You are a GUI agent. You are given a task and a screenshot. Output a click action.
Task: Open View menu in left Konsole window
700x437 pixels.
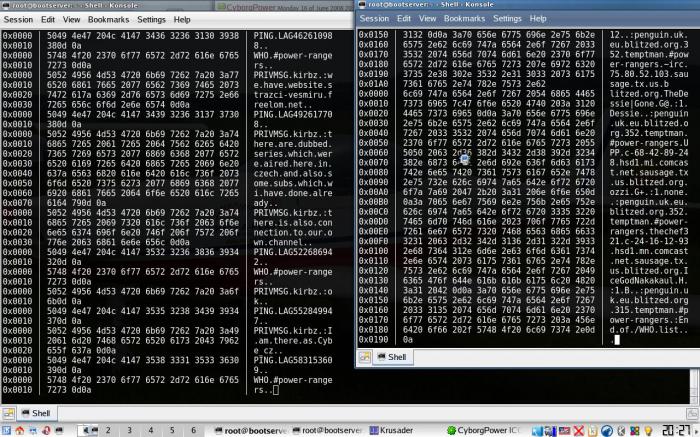click(x=71, y=20)
